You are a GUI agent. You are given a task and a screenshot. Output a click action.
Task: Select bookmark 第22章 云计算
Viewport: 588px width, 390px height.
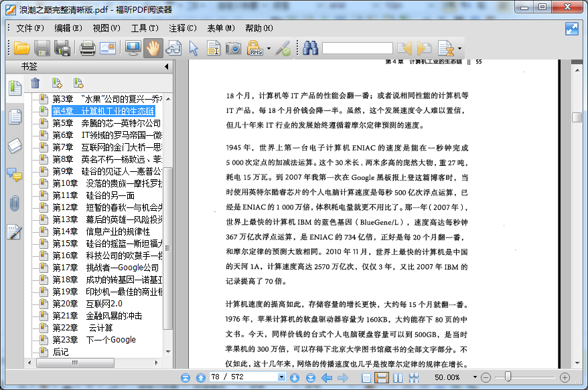click(x=82, y=328)
